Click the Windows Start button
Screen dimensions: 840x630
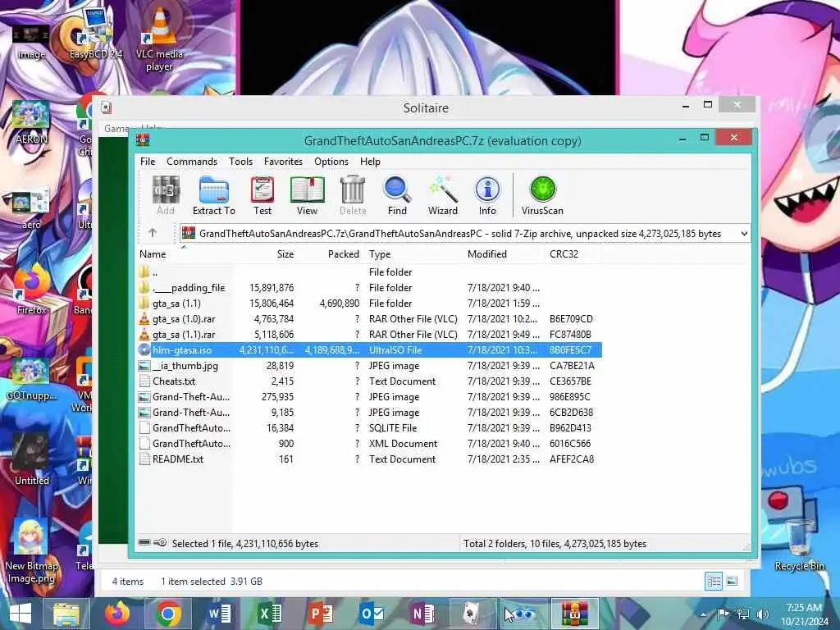point(20,614)
